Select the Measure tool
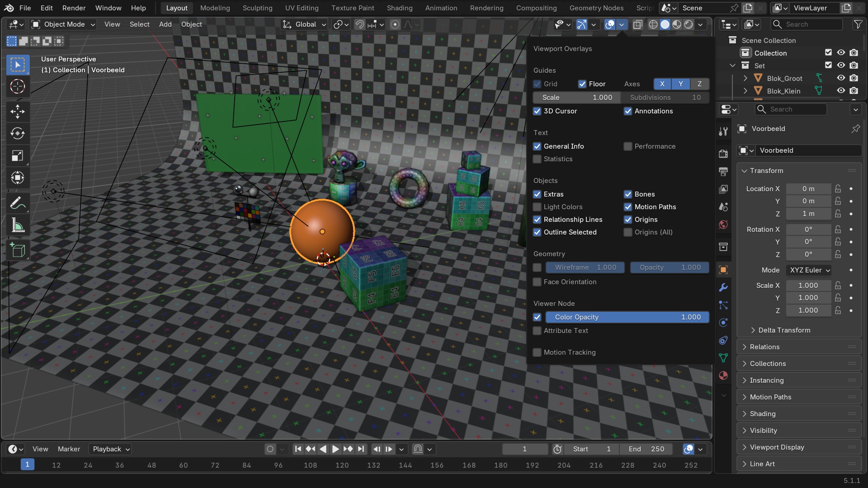The width and height of the screenshot is (868, 488). (x=18, y=225)
